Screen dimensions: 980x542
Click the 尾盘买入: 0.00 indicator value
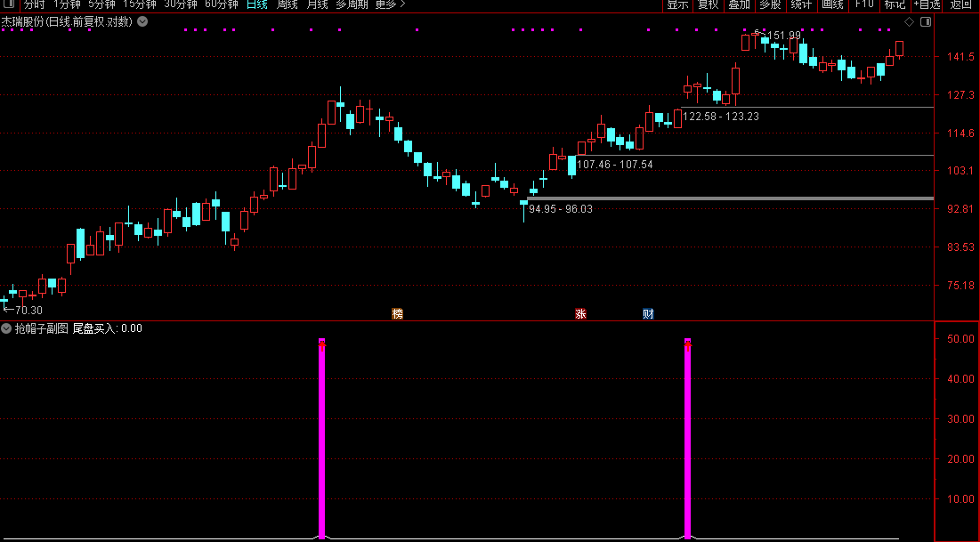(108, 328)
